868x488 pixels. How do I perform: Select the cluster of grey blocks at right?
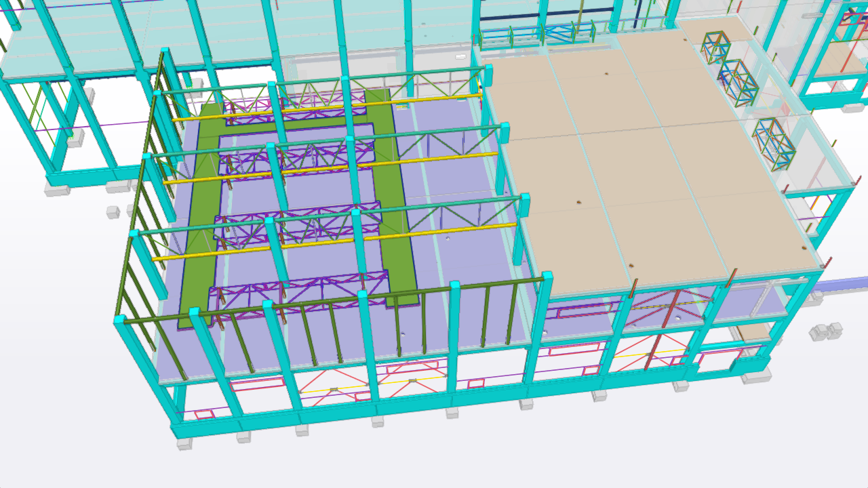pyautogui.click(x=825, y=331)
